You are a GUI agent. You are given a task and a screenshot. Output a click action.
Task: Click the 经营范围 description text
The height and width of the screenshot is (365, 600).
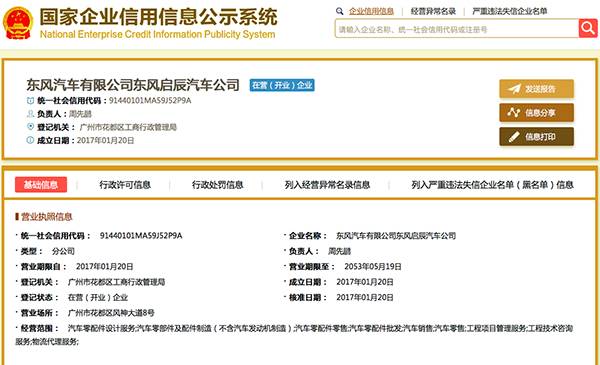(294, 335)
